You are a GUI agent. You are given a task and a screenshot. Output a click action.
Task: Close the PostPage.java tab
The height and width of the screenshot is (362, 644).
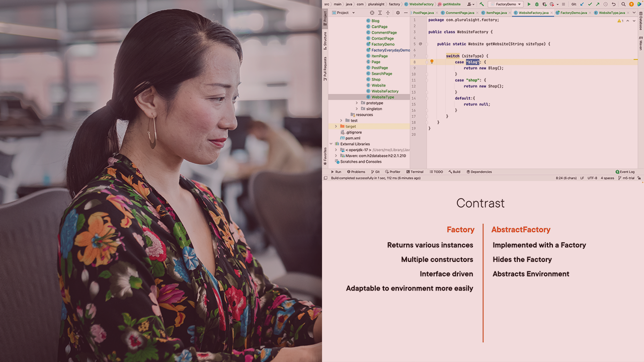pos(436,13)
